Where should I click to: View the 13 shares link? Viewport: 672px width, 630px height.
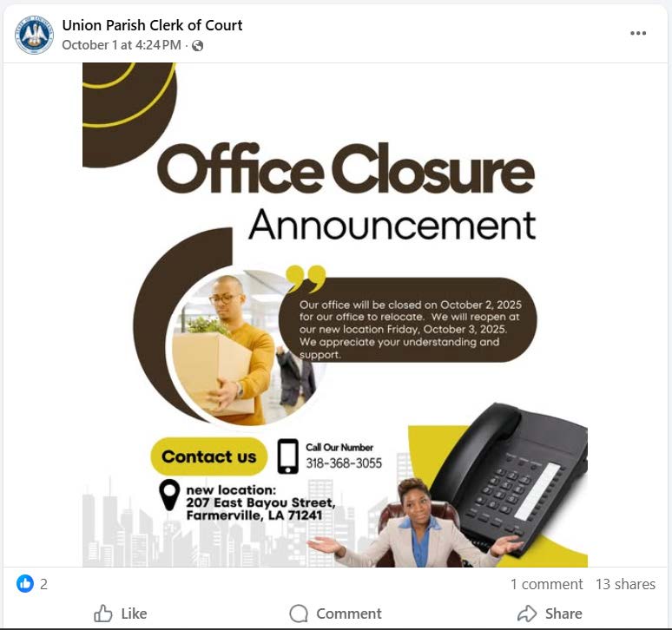625,584
